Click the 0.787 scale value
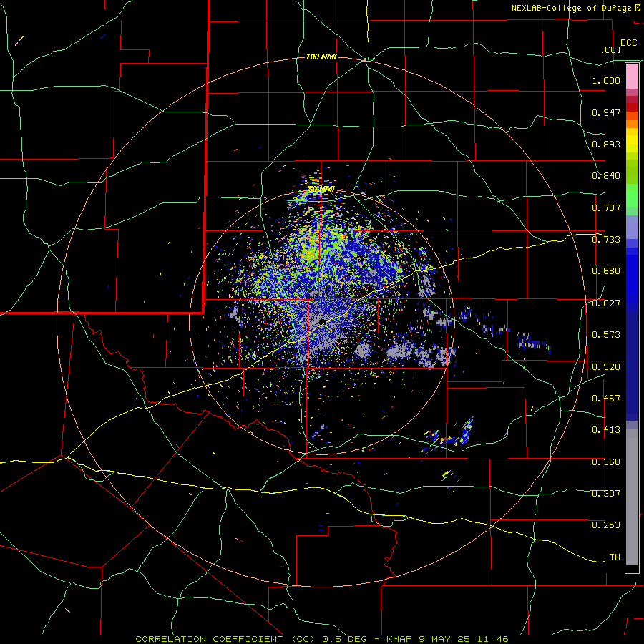 [x=606, y=208]
